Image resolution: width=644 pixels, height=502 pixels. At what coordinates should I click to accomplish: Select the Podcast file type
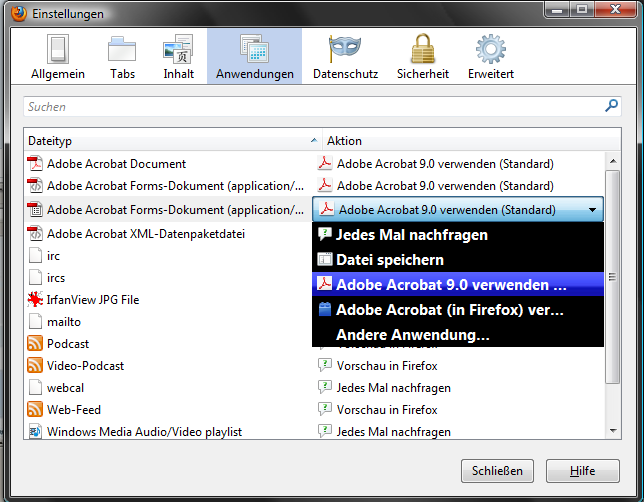click(168, 344)
